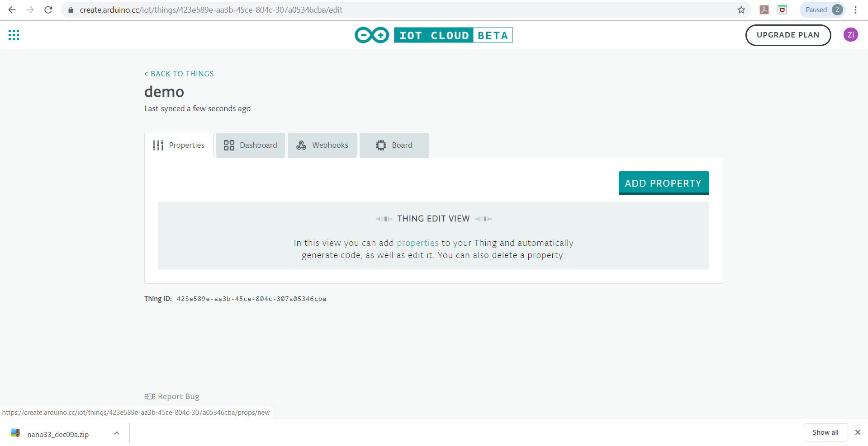Click the Report Bug link text

click(x=179, y=396)
